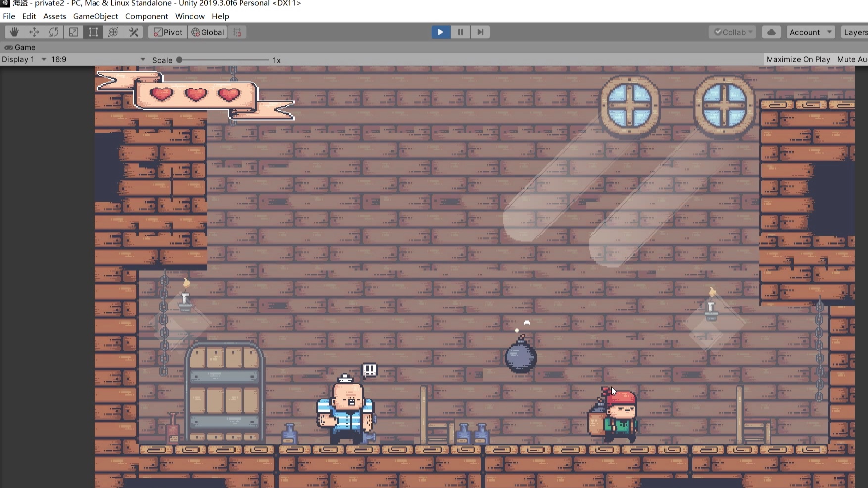The width and height of the screenshot is (868, 488).
Task: Open the custom editor tools icon
Action: pos(133,32)
